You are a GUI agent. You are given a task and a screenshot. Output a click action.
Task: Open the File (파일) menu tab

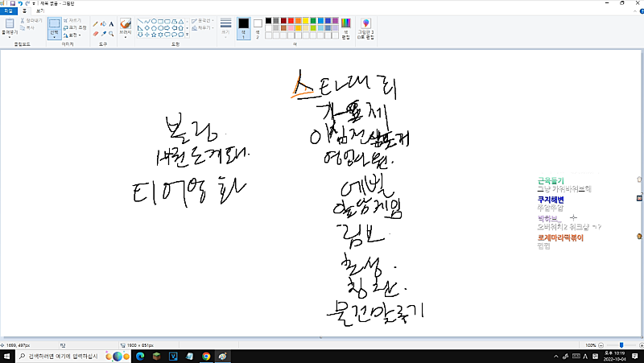9,11
